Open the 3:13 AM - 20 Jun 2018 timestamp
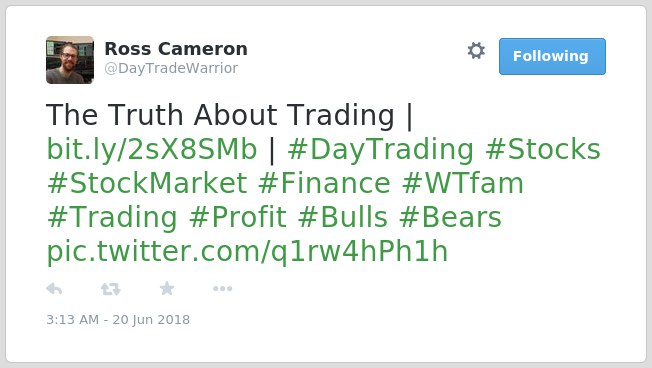 point(118,319)
